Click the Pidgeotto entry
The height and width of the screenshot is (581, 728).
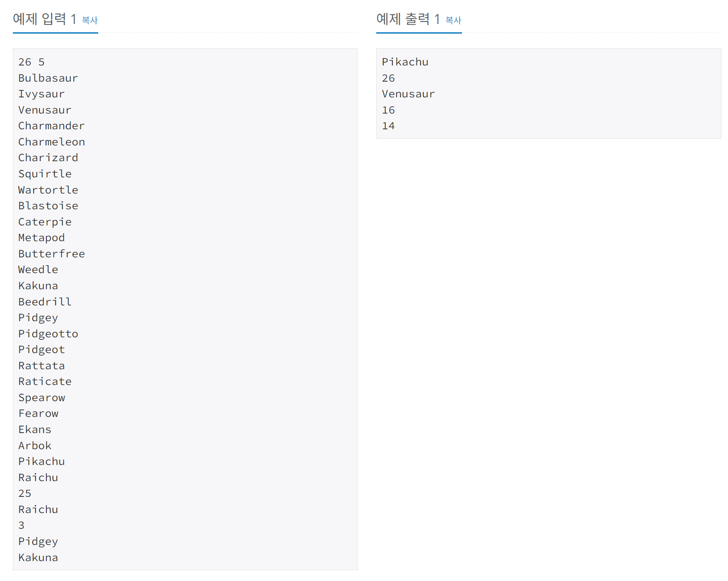[x=48, y=334]
